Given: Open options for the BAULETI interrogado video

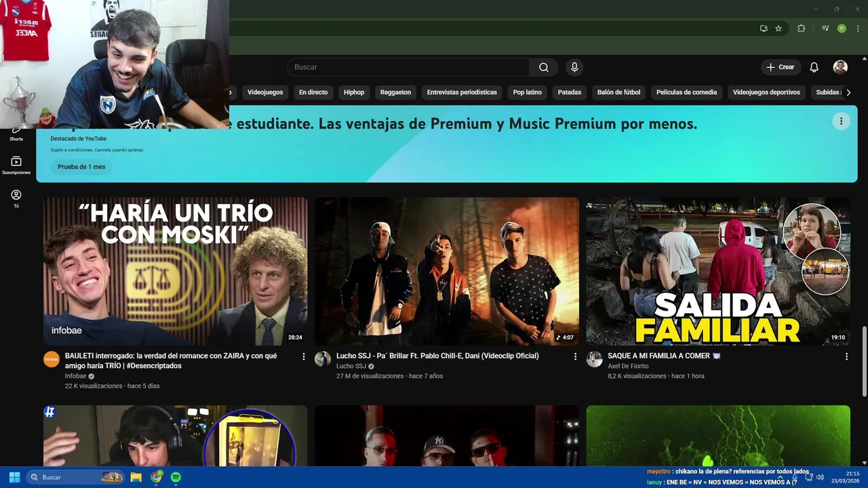Looking at the screenshot, I should tap(304, 357).
